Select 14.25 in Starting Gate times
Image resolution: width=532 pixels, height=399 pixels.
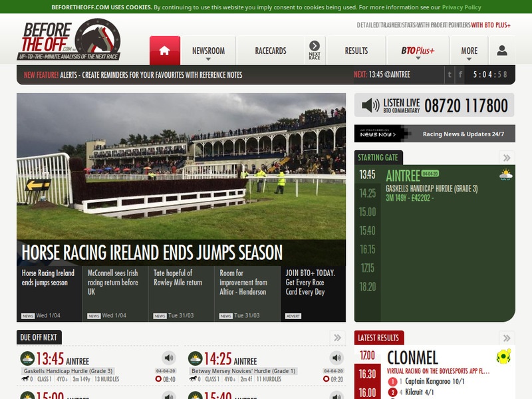pyautogui.click(x=368, y=194)
